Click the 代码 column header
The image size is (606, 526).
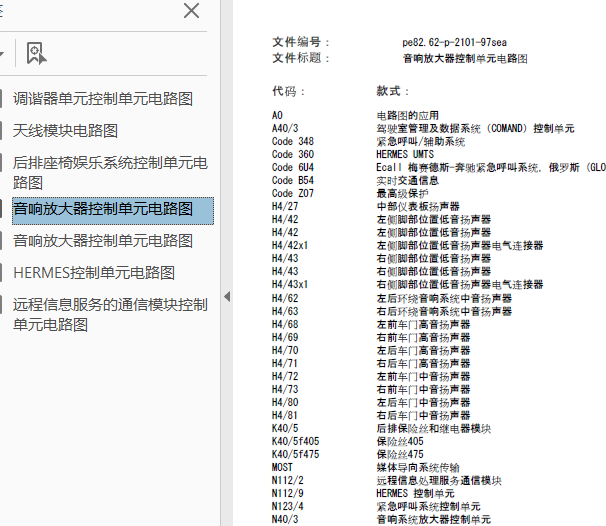click(x=288, y=92)
